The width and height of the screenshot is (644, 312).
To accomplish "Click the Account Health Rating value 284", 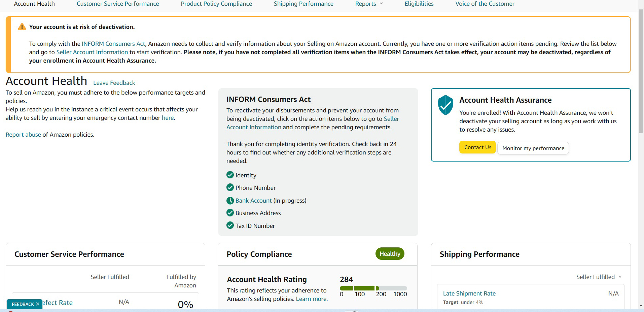I will [346, 279].
